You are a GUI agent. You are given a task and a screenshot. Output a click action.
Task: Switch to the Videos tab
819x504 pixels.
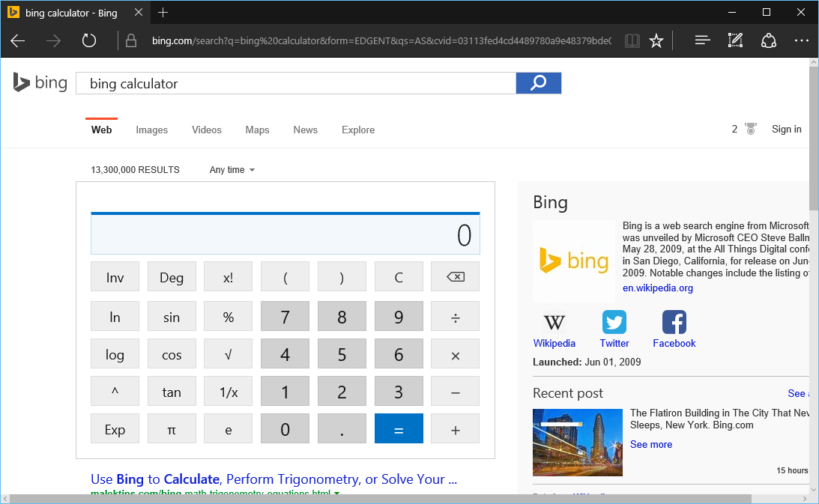click(206, 130)
